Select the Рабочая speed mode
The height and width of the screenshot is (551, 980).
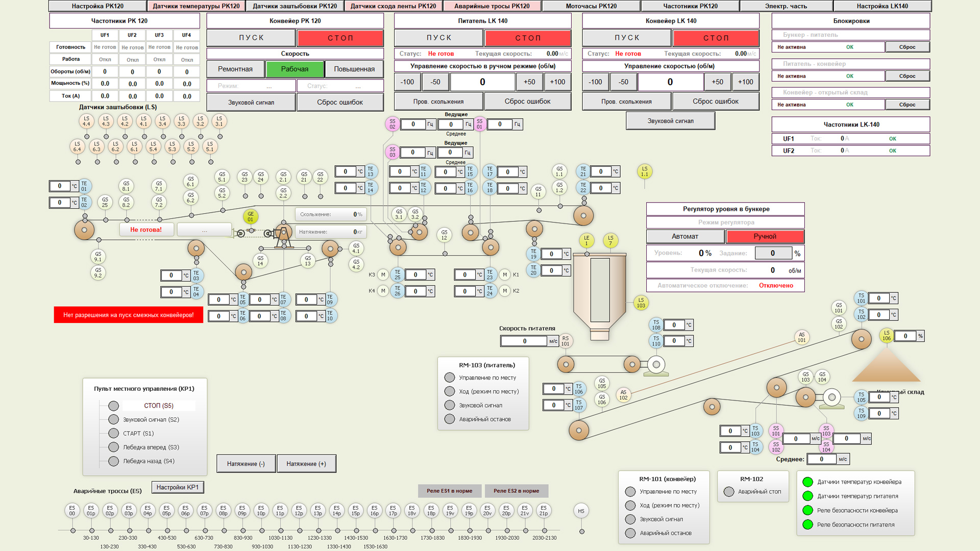pyautogui.click(x=295, y=69)
